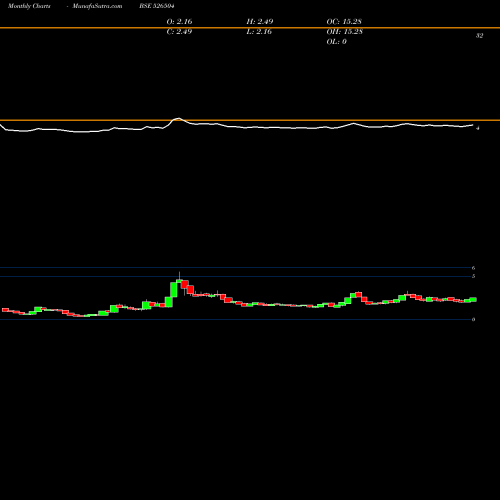Screen dimensions: 500x500
Task: Click the Monthly Charts title text
Action: (29, 6)
